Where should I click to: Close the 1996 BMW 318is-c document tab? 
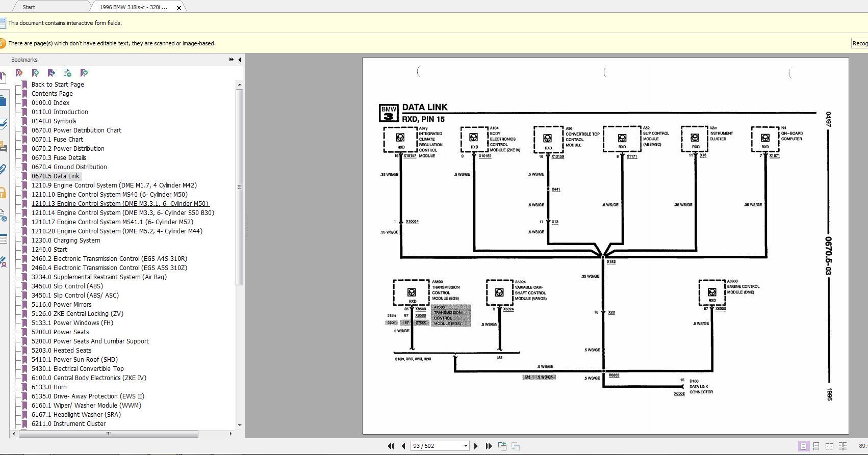pos(178,8)
